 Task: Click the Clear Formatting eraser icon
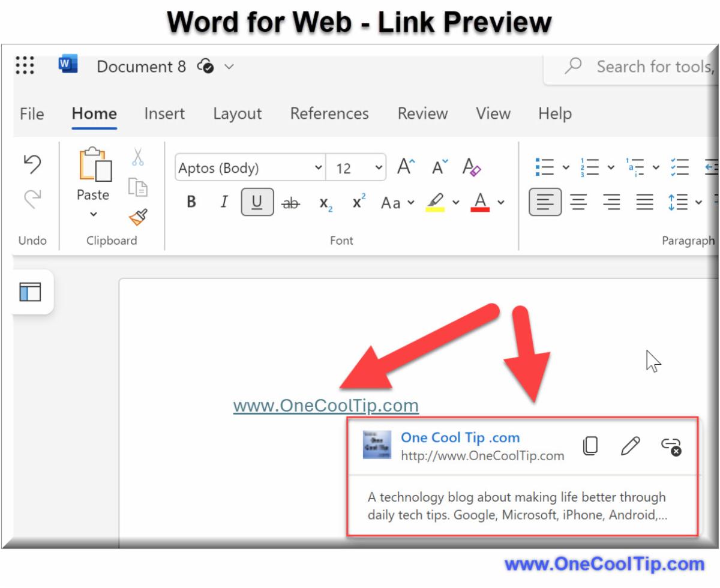click(472, 168)
